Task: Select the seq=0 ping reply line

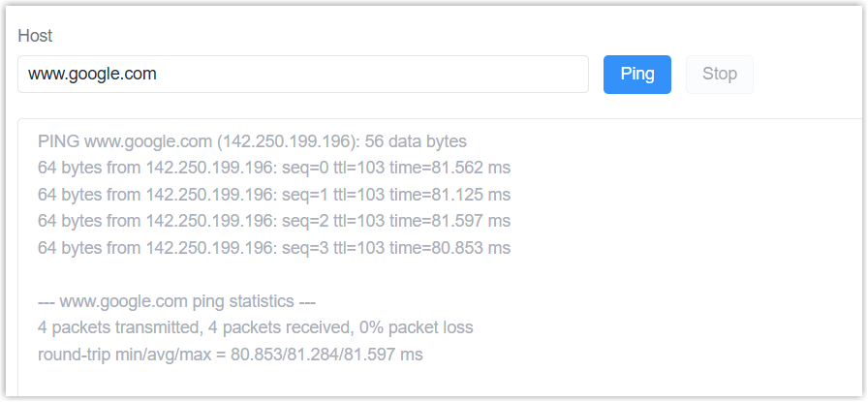Action: click(x=273, y=168)
